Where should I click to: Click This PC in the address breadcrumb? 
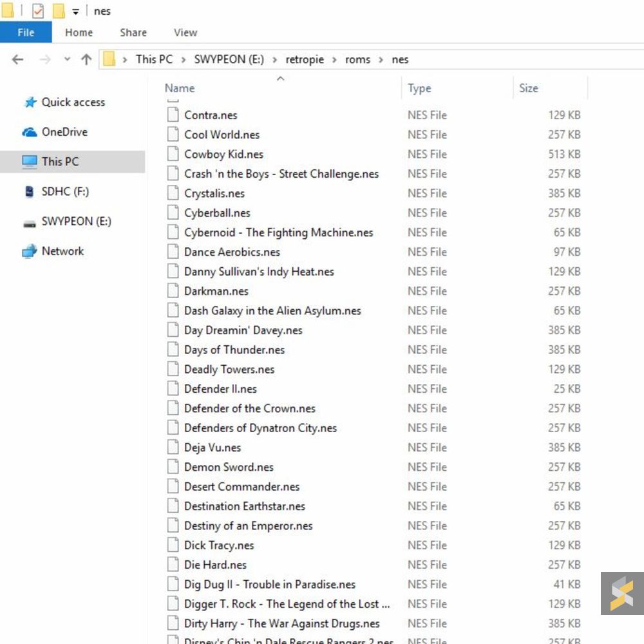(155, 59)
